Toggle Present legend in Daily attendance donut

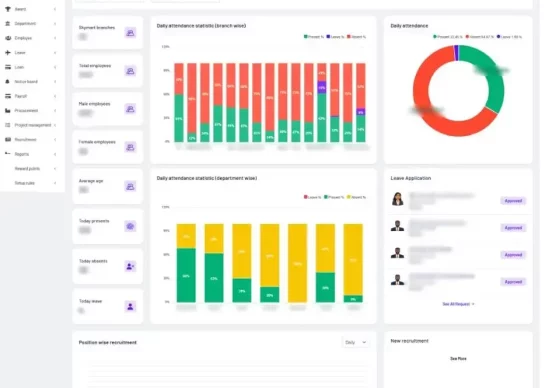(x=448, y=37)
